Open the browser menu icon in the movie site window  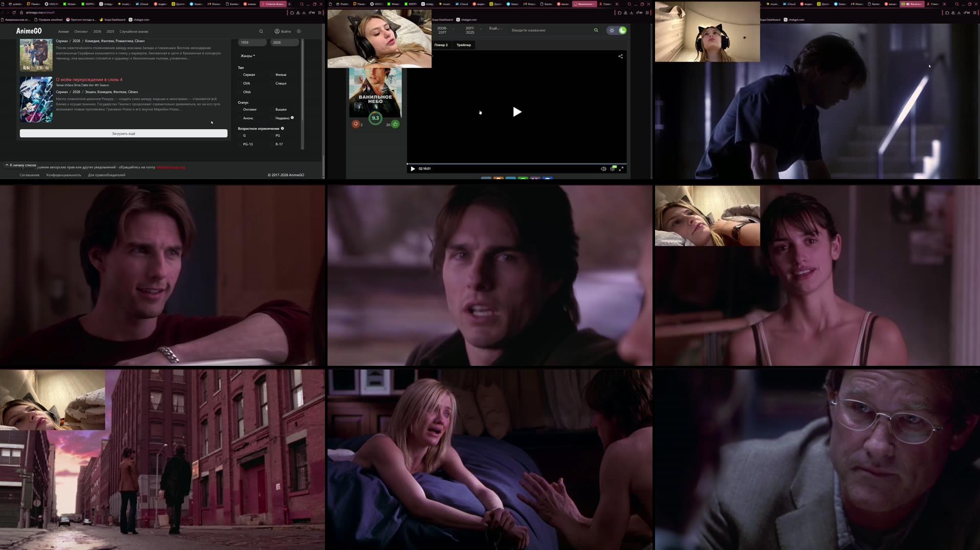647,12
